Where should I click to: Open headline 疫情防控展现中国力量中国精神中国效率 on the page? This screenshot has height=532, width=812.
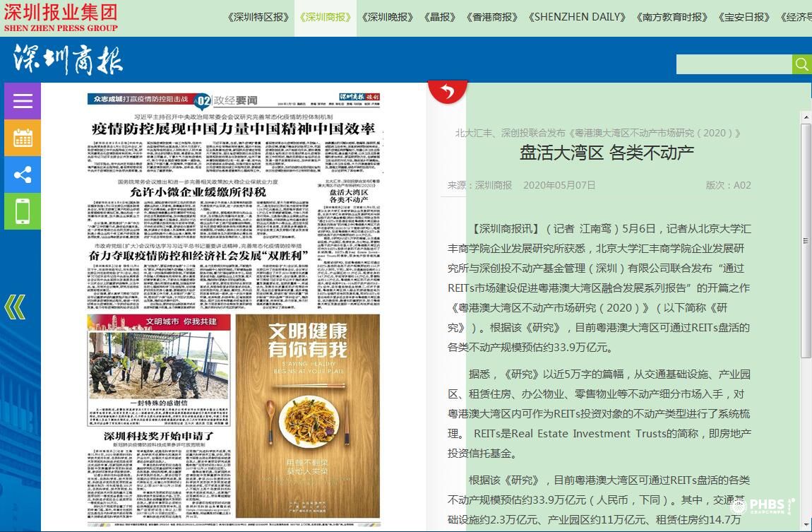(x=233, y=129)
